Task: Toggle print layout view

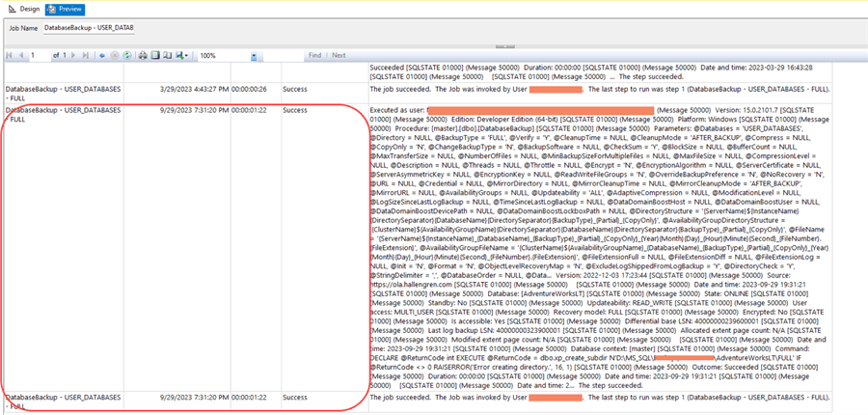Action: pos(153,56)
